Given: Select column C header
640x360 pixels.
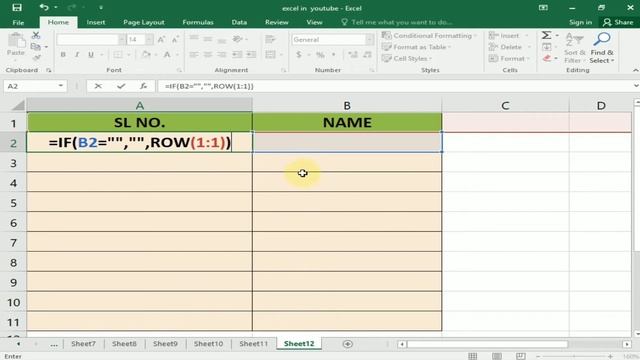Looking at the screenshot, I should (x=505, y=106).
